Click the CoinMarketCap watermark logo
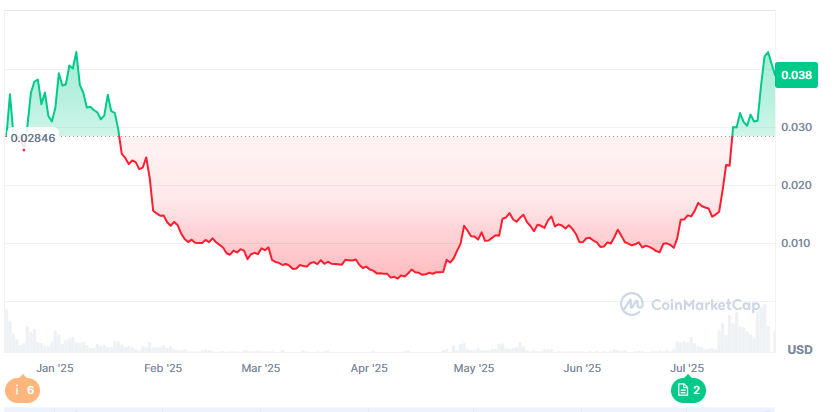This screenshot has height=412, width=840. point(688,305)
